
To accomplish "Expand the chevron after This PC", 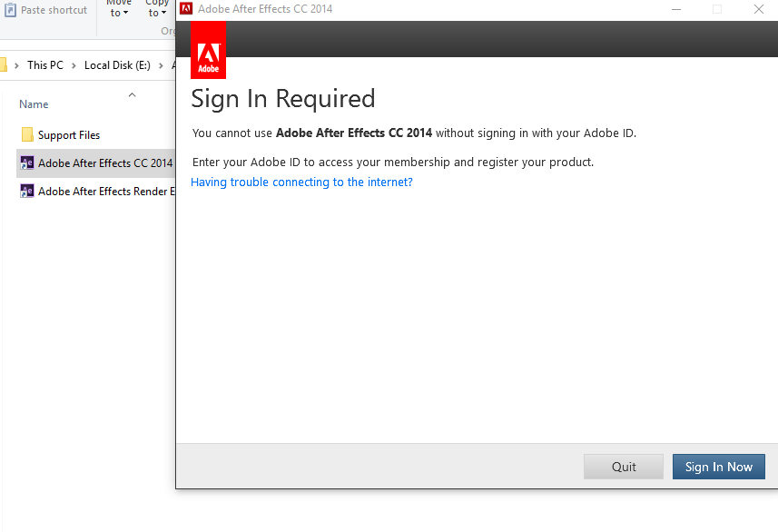I will [74, 65].
